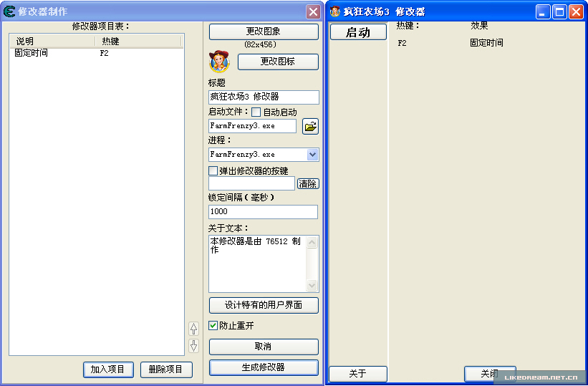Close the 修改器制作 window
Viewport: 588px width, 386px height.
[x=313, y=11]
